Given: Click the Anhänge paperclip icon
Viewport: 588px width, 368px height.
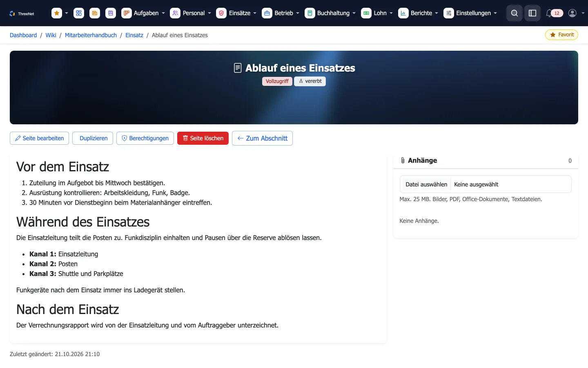Looking at the screenshot, I should pyautogui.click(x=403, y=160).
